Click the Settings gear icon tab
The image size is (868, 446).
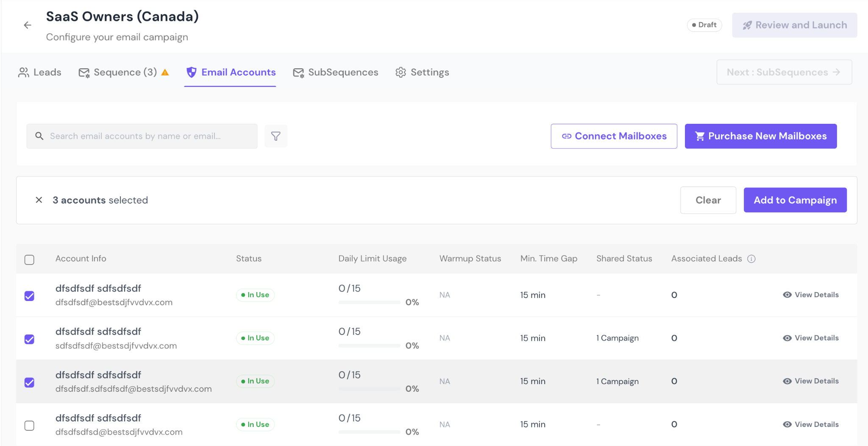click(x=401, y=72)
